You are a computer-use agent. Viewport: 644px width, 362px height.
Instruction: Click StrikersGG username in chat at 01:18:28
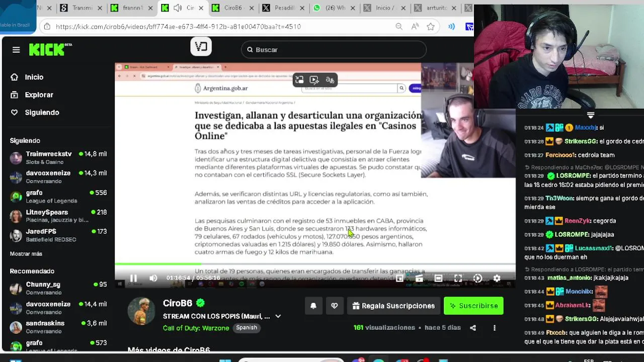tap(581, 141)
